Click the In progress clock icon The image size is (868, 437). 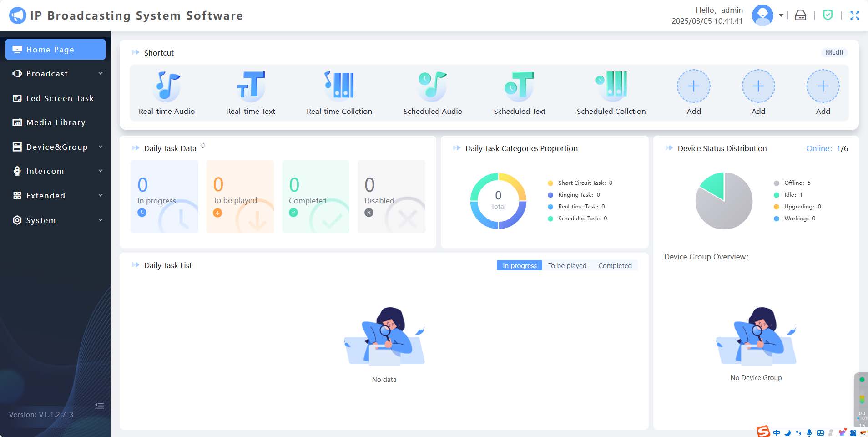coord(142,213)
